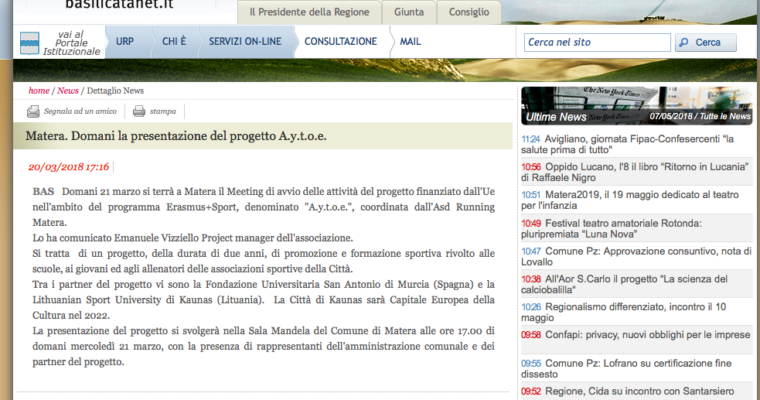Click the BAS label starting the article
Screen dimensions: 760x400
click(43, 192)
